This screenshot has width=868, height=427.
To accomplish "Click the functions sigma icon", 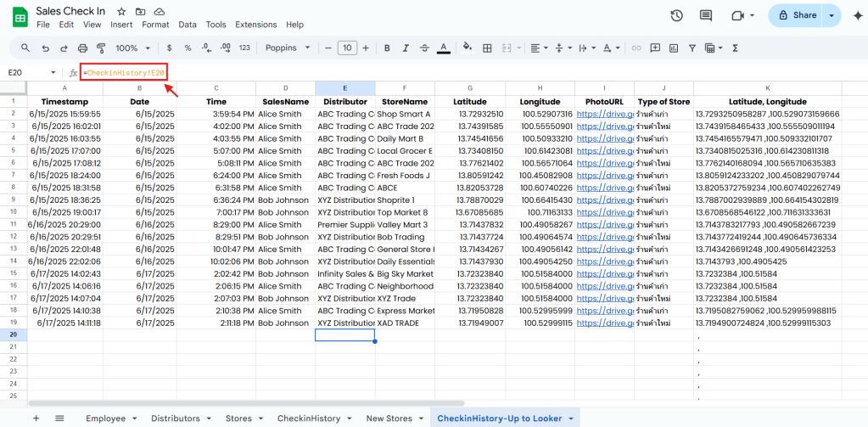I will click(x=735, y=48).
